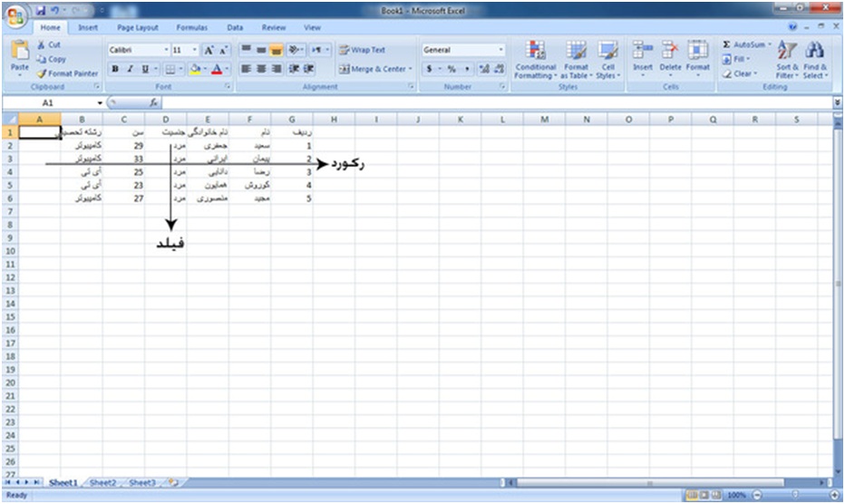This screenshot has width=845, height=504.
Task: Toggle Italic formatting
Action: 130,69
